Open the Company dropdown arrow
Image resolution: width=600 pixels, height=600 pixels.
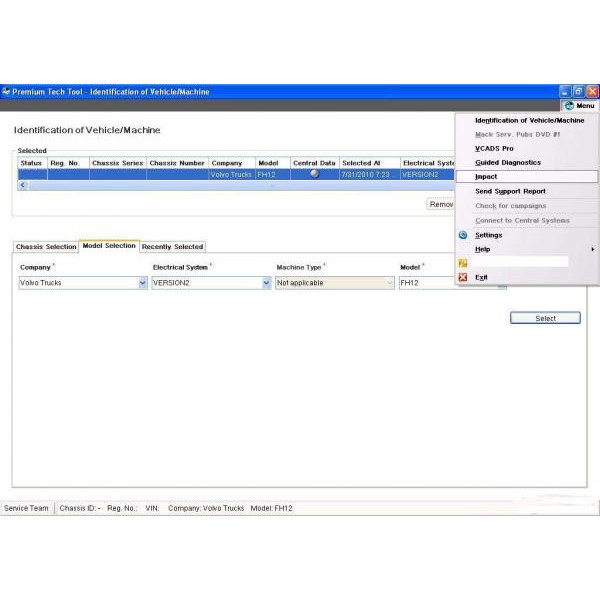tap(142, 283)
